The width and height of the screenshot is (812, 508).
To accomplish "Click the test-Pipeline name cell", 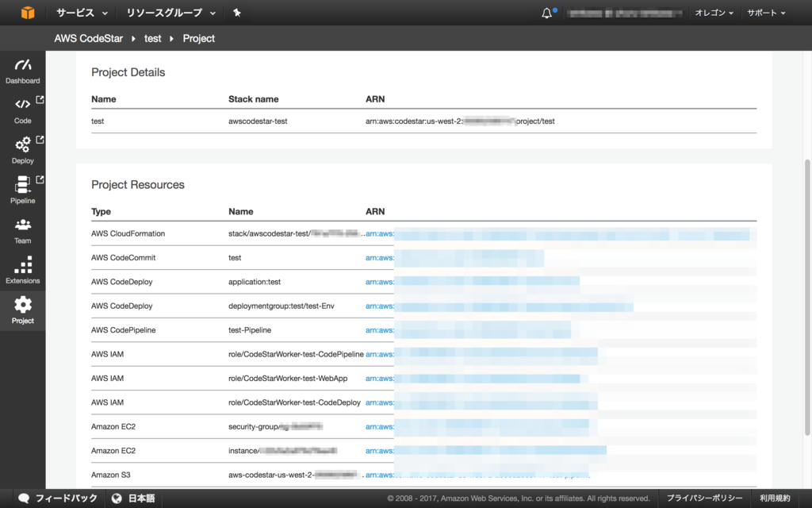I will pyautogui.click(x=250, y=330).
